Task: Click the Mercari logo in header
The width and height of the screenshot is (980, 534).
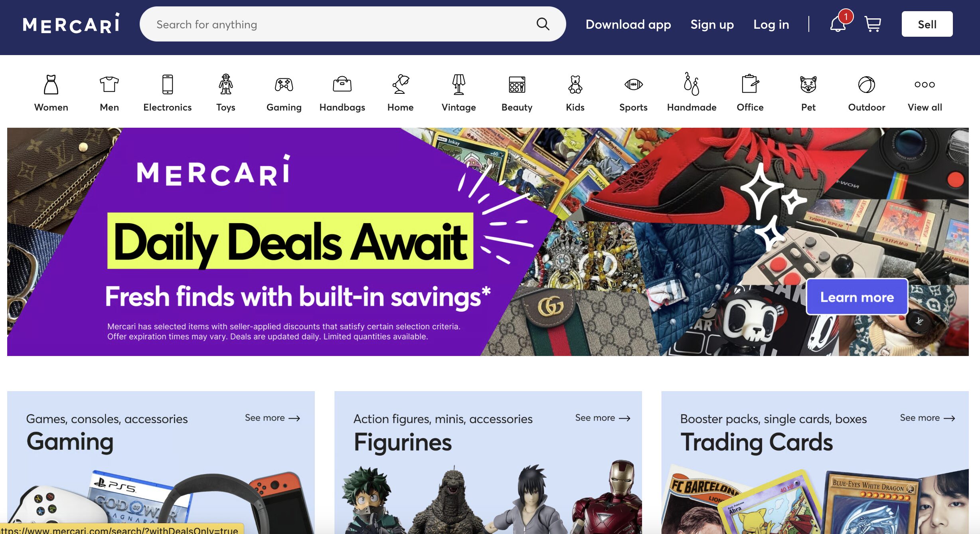Action: [x=71, y=24]
